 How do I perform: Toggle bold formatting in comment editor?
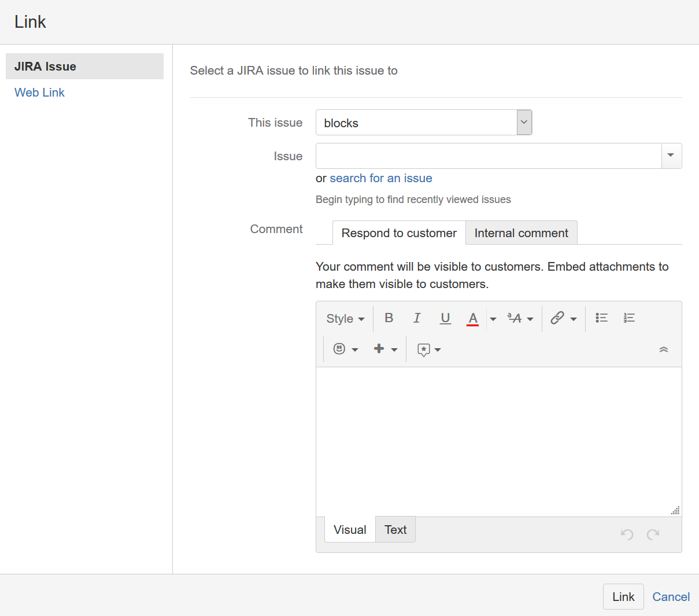click(389, 318)
